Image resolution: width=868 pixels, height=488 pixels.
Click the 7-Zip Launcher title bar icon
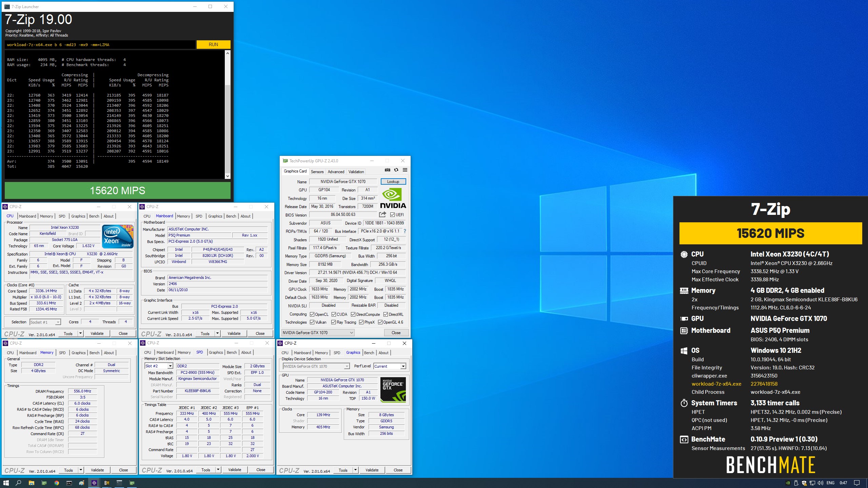point(7,6)
